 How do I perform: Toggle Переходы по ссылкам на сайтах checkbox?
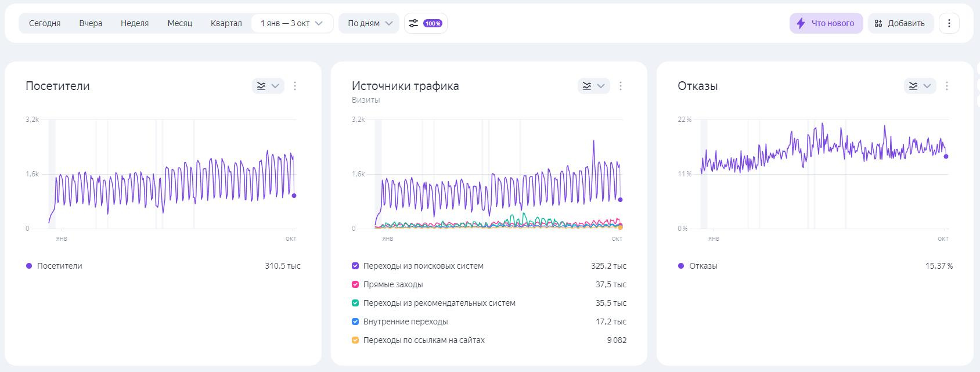[355, 340]
